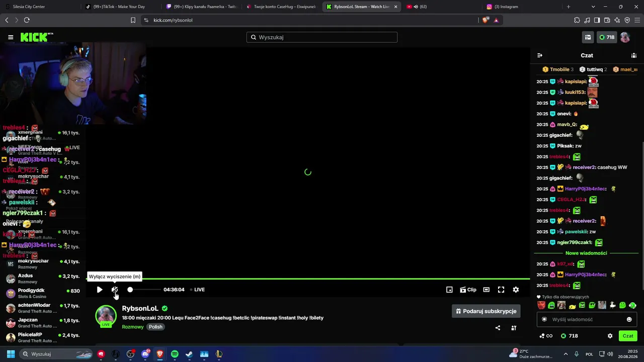
Task: Open the Kick shop icon beside the 718 balance
Action: [x=588, y=37]
